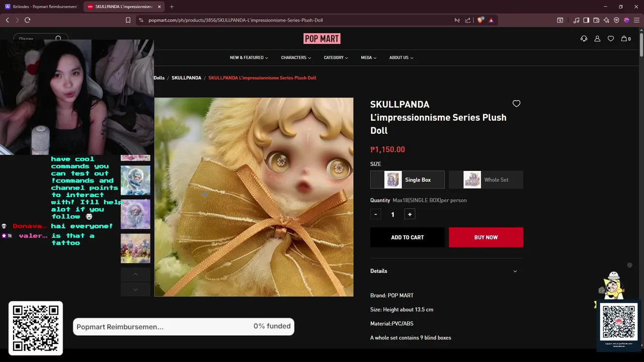
Task: Select the blue-hooded doll thumbnail
Action: pos(135,180)
